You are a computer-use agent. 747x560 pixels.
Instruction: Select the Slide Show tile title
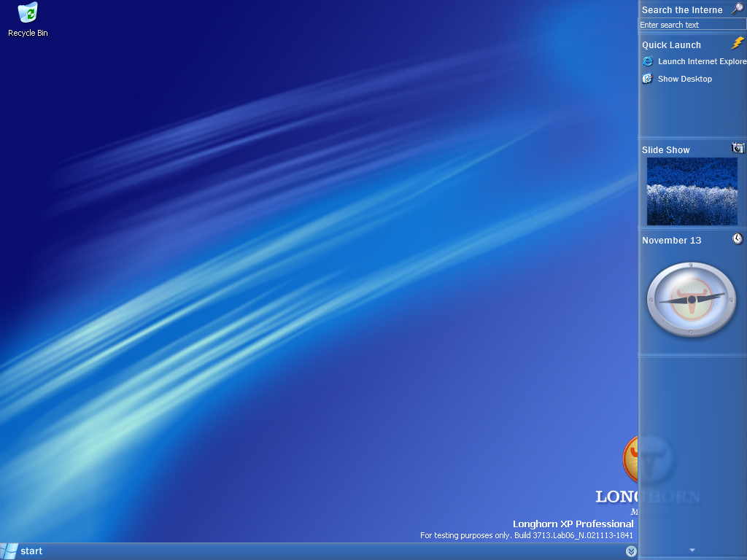[x=665, y=150]
